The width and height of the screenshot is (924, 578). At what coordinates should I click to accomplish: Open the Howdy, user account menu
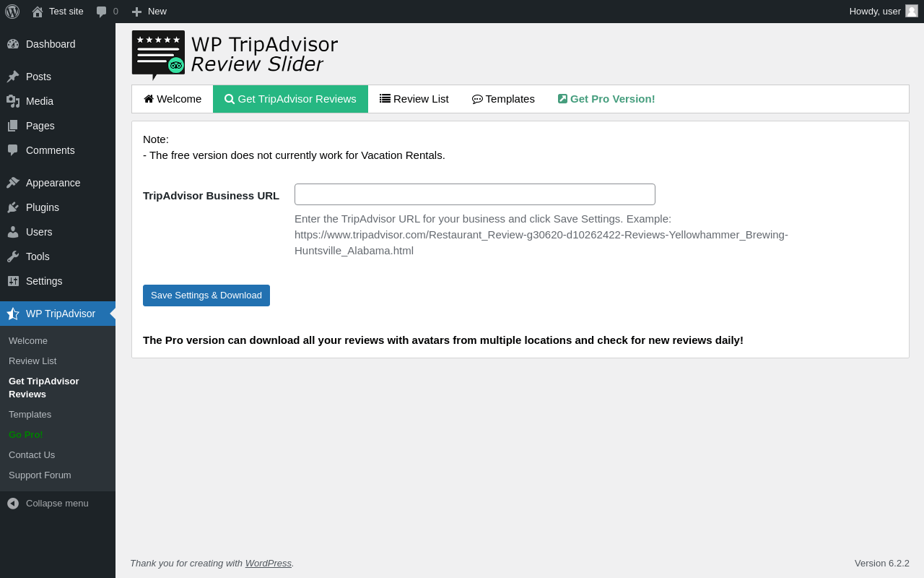point(884,12)
